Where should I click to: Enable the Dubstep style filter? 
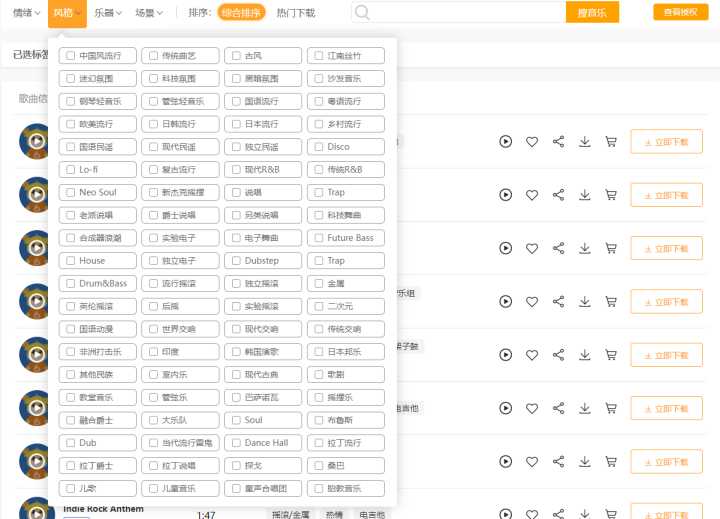[x=237, y=261]
